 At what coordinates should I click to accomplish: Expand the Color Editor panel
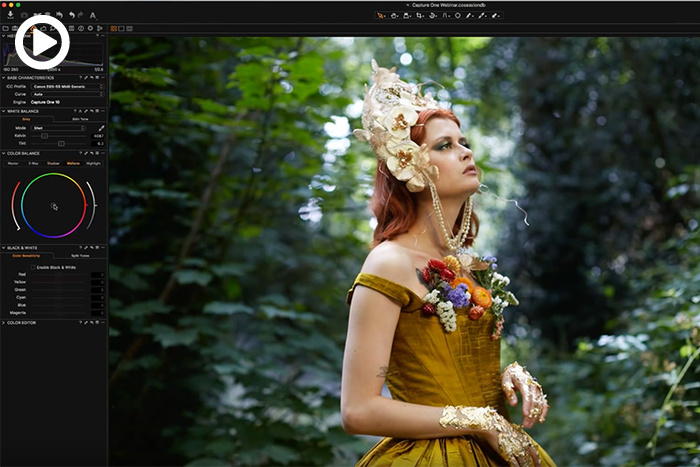click(x=4, y=322)
